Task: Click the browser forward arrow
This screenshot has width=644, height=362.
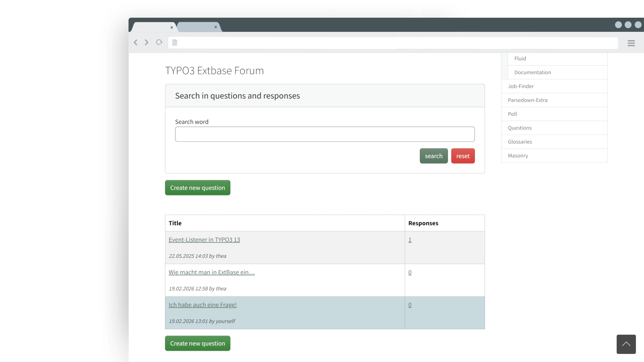Action: [147, 42]
